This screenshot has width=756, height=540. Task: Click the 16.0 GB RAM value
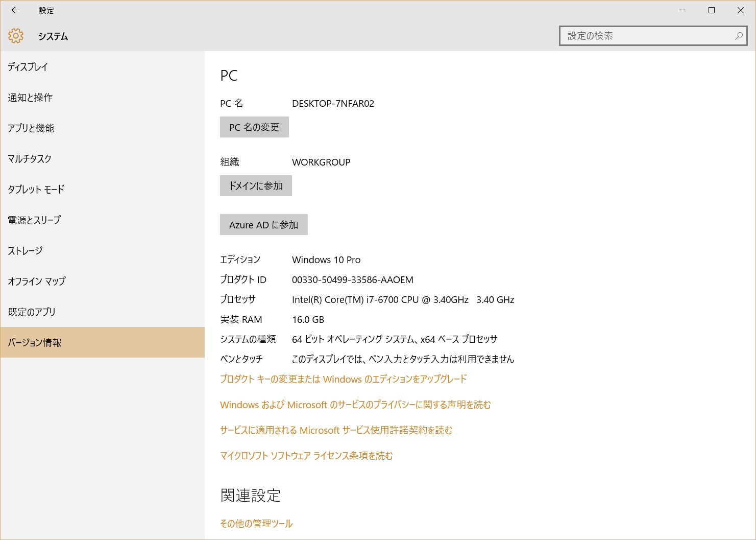click(x=308, y=320)
